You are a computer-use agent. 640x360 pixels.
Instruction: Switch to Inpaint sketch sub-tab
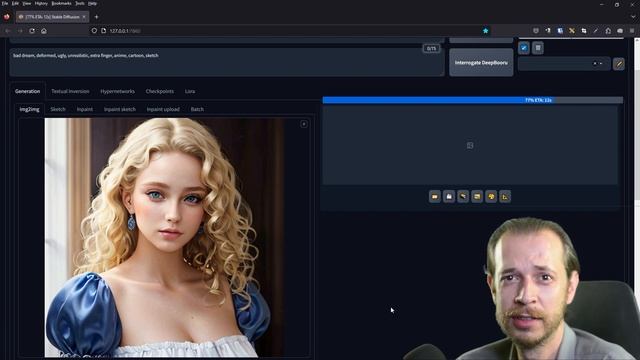point(120,109)
